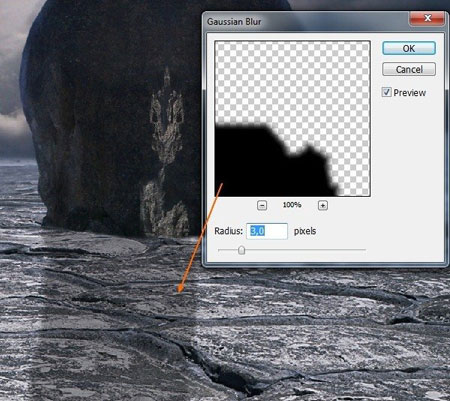Click the Radius slider handle
Screen dimensions: 450x401
[242, 250]
